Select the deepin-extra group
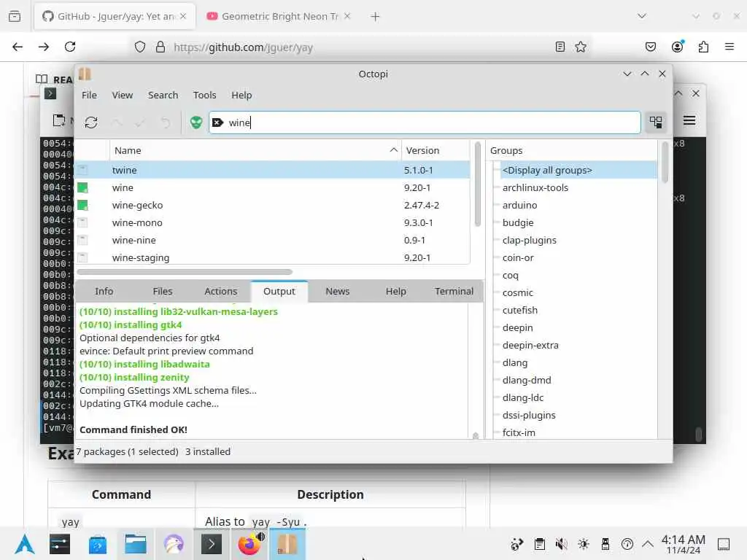 [530, 345]
